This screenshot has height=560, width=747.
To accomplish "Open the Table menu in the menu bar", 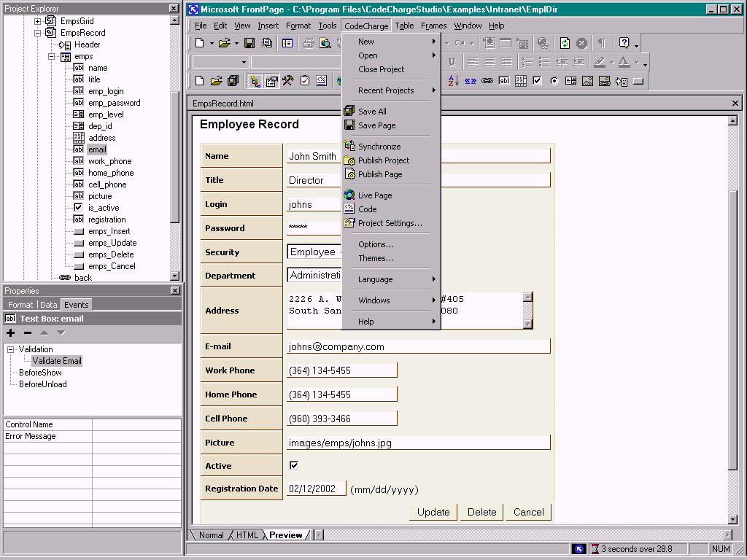I will tap(404, 26).
